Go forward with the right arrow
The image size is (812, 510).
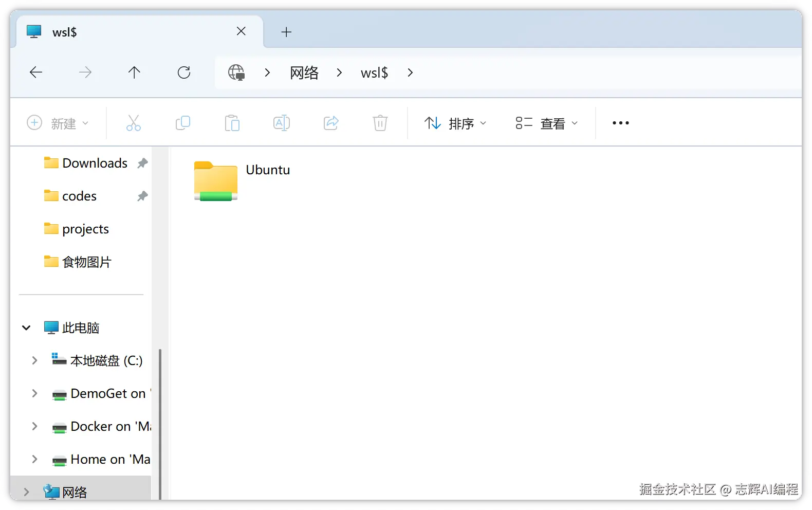pos(85,72)
